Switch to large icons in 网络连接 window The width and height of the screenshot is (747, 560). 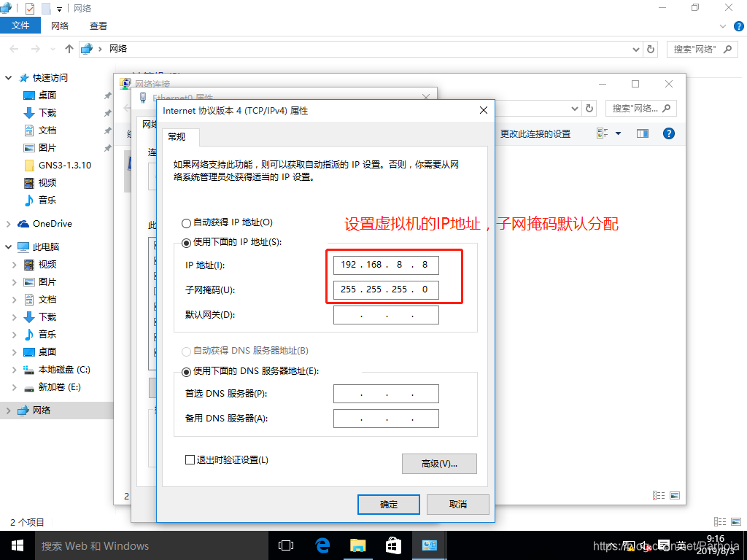(675, 496)
